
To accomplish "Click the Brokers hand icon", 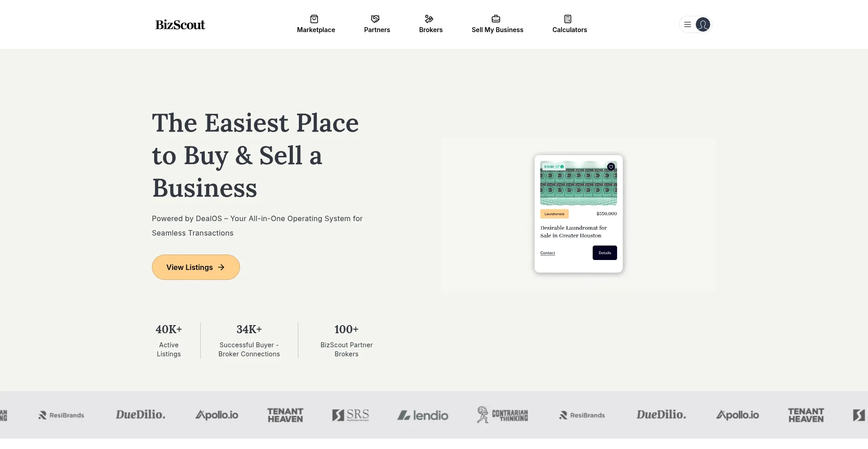I will point(429,19).
